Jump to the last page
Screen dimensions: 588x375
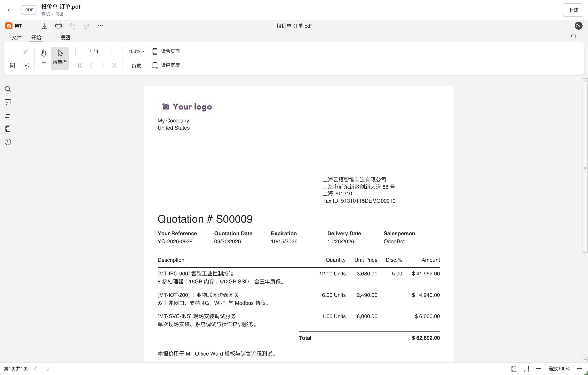[x=114, y=65]
